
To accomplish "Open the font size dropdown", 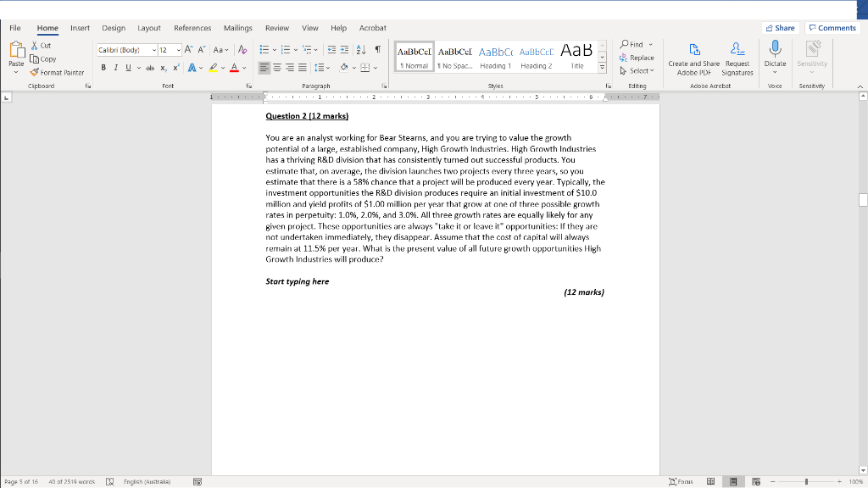I will click(x=178, y=50).
